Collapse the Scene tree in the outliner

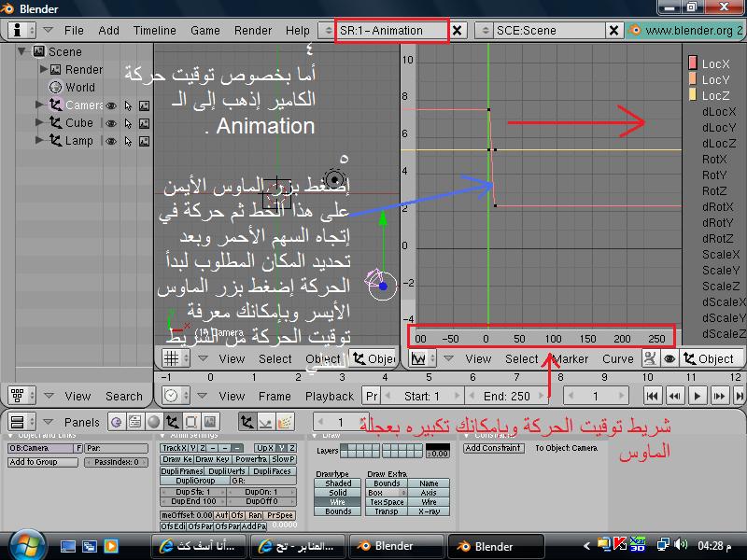[x=21, y=50]
